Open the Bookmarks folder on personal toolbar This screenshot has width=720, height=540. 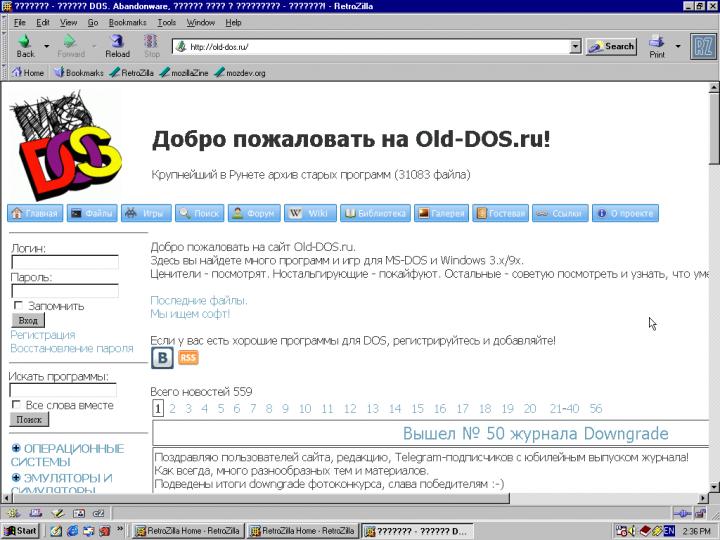[x=79, y=73]
